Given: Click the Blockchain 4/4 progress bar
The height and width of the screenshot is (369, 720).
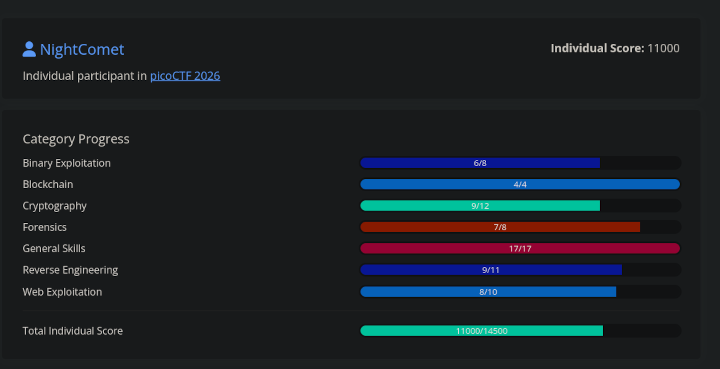Looking at the screenshot, I should [x=520, y=184].
